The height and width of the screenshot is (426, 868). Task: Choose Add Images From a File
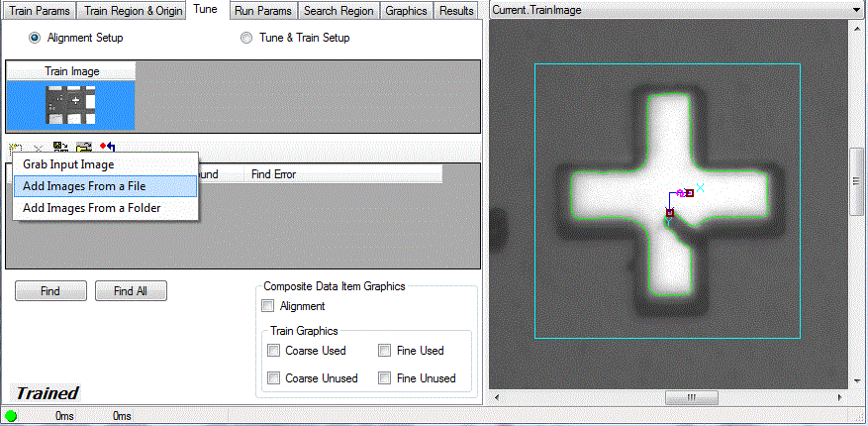[84, 186]
